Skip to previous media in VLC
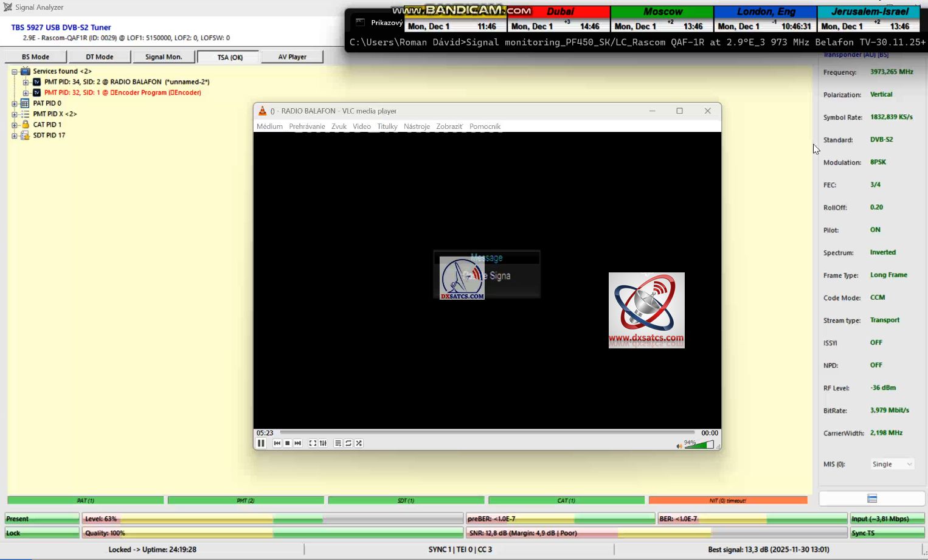The image size is (928, 560). tap(277, 443)
